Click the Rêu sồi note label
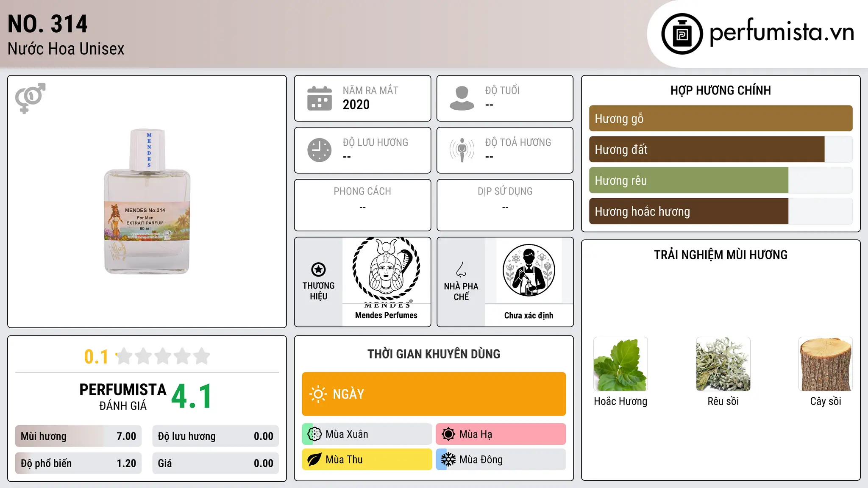 [723, 401]
